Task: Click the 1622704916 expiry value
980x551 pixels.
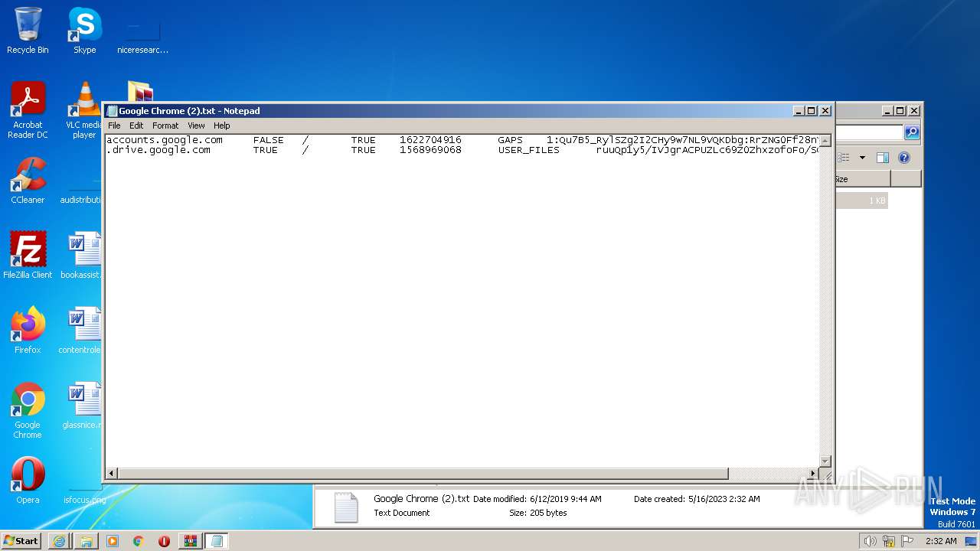Action: (430, 140)
